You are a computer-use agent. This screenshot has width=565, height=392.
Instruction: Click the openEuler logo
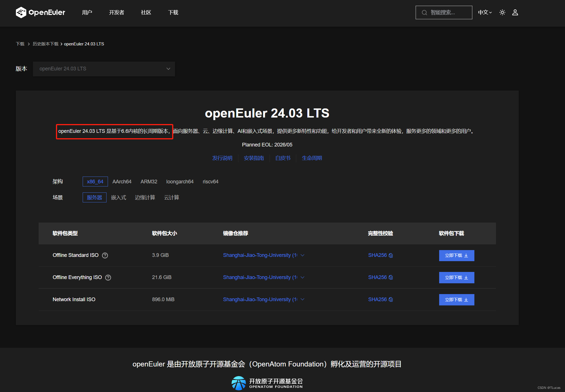40,12
